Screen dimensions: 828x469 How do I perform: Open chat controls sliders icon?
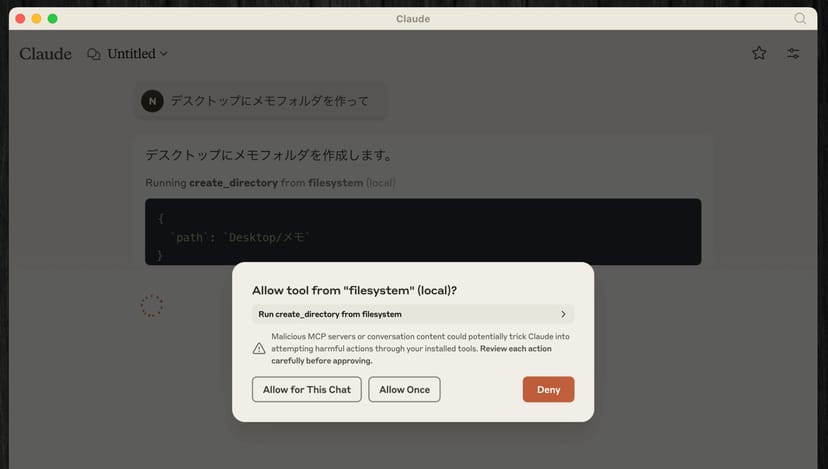[x=793, y=53]
